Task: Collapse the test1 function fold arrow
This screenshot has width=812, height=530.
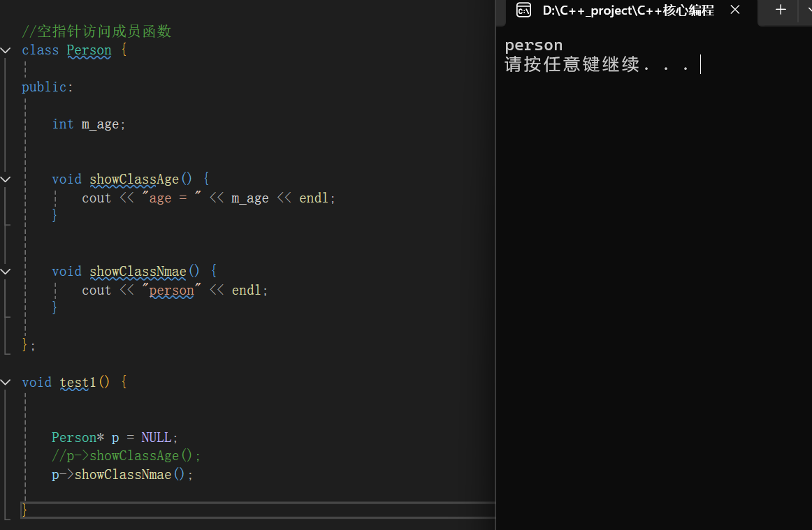Action: (x=6, y=382)
